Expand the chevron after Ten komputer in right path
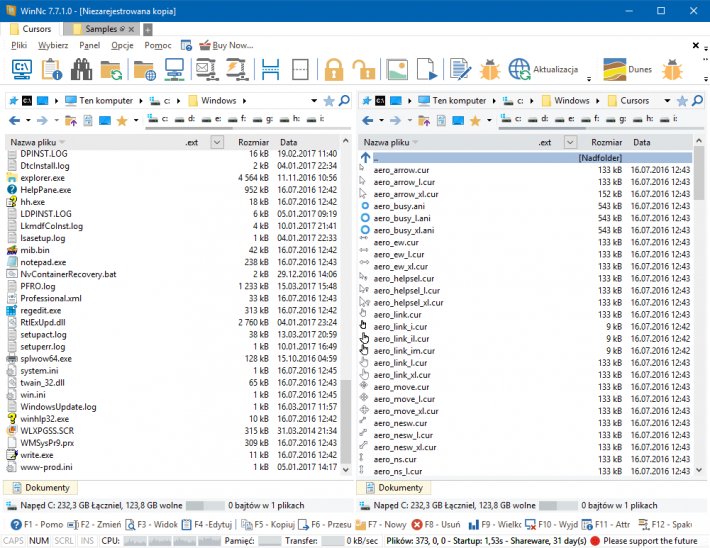This screenshot has width=710, height=548. tap(494, 101)
